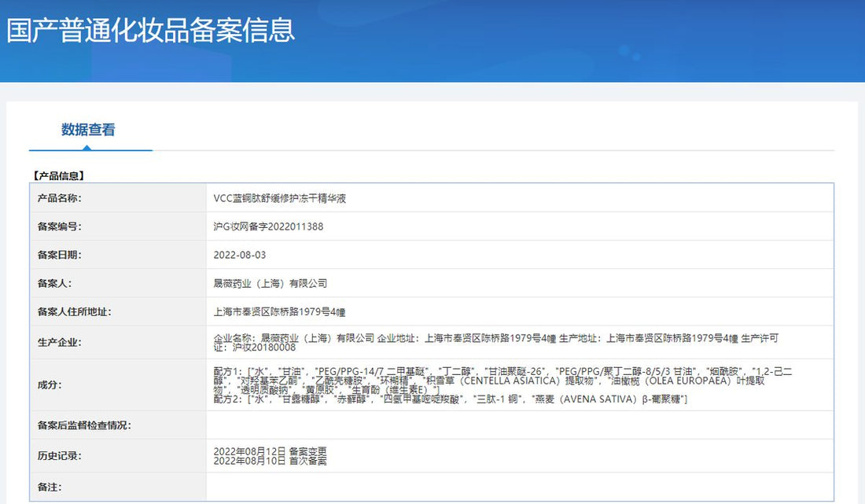Select product name VCC蓝铜肽舒缓修护冻干精华液

coord(280,198)
